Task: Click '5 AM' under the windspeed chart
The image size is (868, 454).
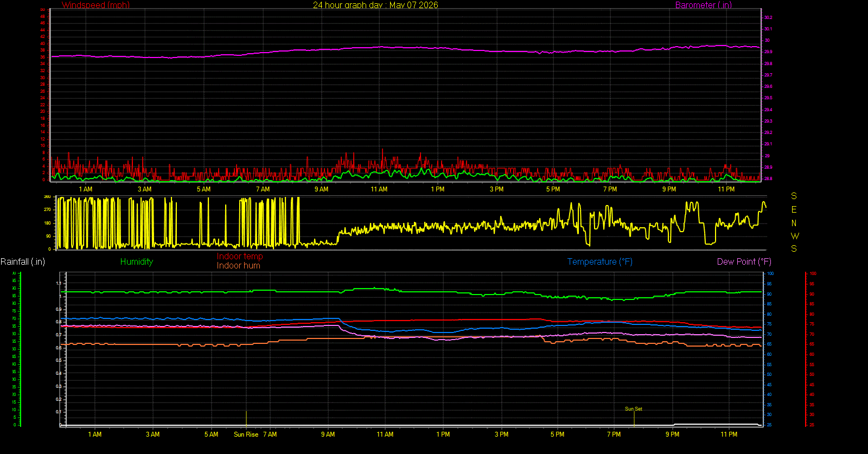Action: click(x=203, y=189)
